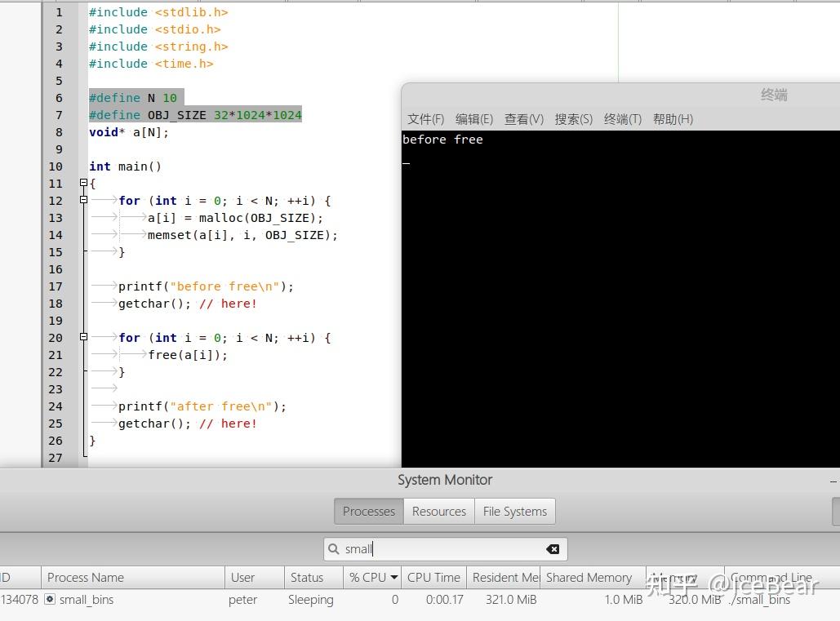Sort by the Status column header

pyautogui.click(x=313, y=578)
